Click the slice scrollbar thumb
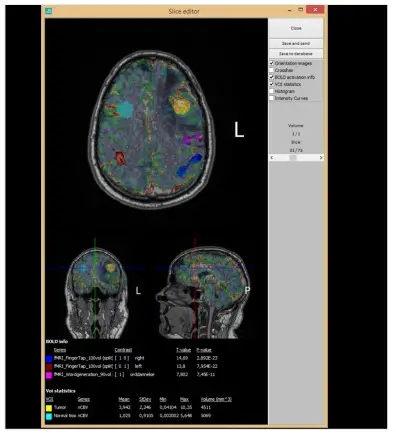 point(293,158)
